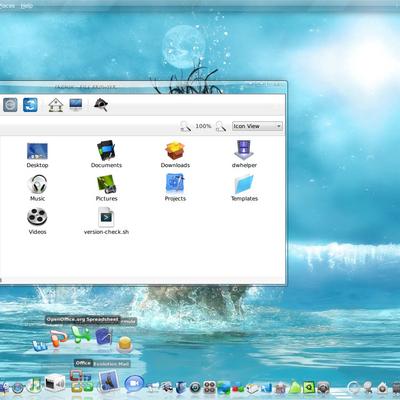Click the green triangle dock icon

tap(295, 388)
